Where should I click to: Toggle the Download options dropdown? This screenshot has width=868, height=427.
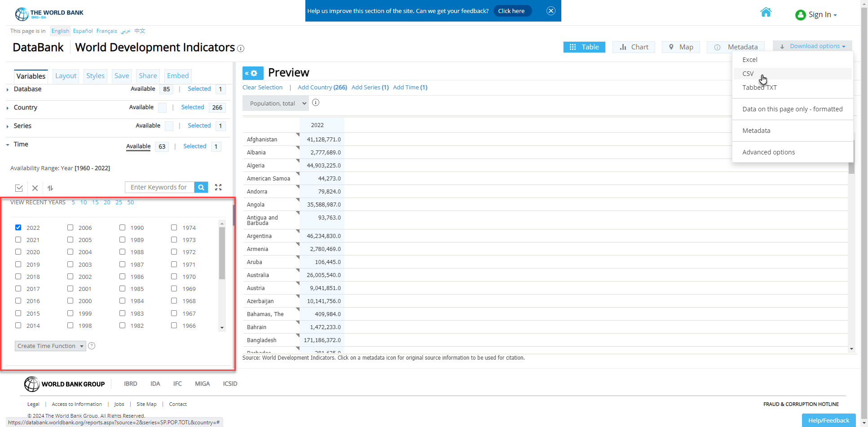812,46
